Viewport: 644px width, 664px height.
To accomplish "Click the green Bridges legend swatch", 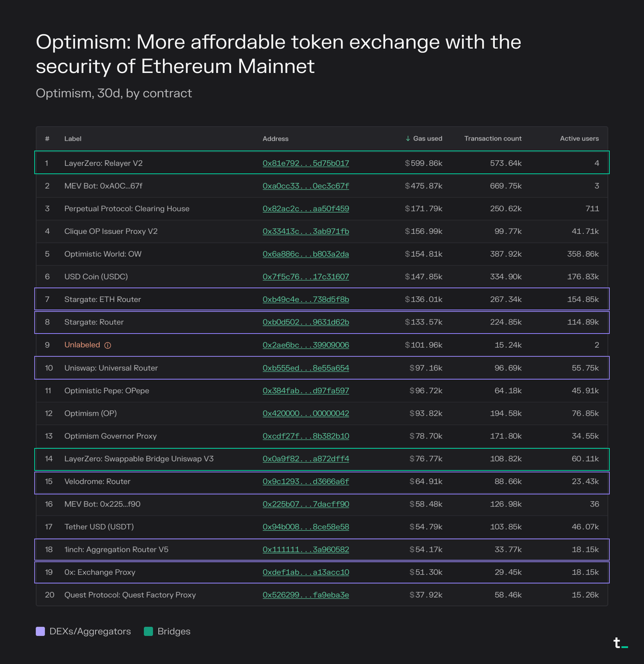I will pyautogui.click(x=149, y=631).
